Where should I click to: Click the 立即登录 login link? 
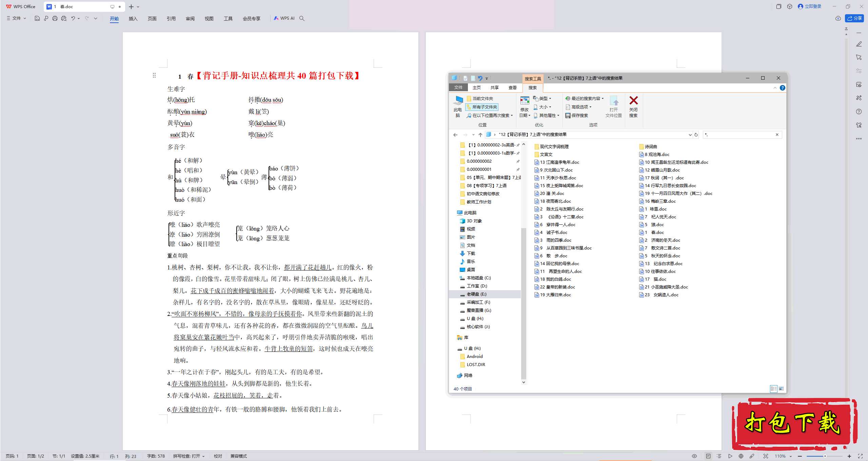[x=810, y=6]
